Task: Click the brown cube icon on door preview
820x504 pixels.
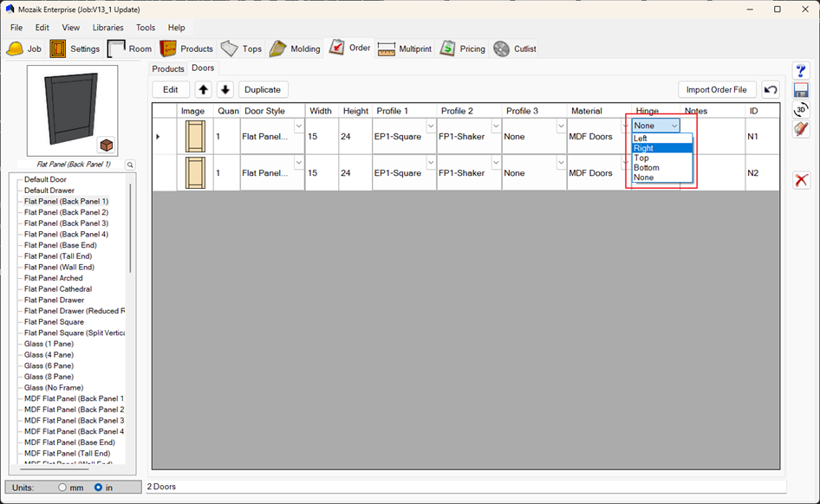Action: point(106,145)
